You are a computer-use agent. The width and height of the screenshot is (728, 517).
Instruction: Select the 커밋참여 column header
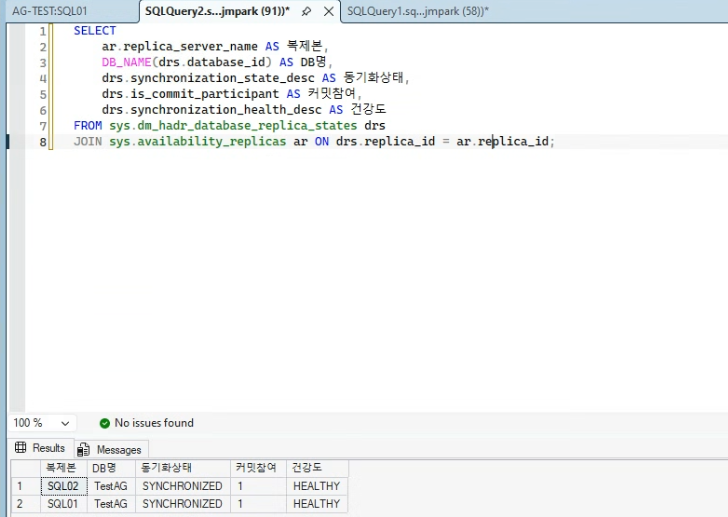pos(259,468)
